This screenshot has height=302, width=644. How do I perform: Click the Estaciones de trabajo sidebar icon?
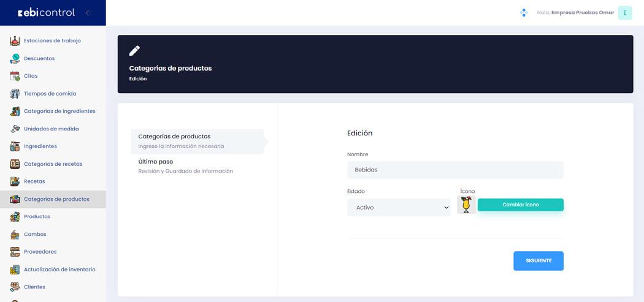[x=15, y=41]
